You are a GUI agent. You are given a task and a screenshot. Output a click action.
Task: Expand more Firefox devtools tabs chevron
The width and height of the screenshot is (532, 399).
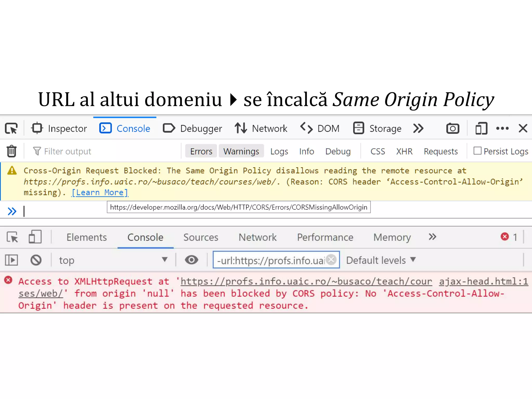pos(418,128)
